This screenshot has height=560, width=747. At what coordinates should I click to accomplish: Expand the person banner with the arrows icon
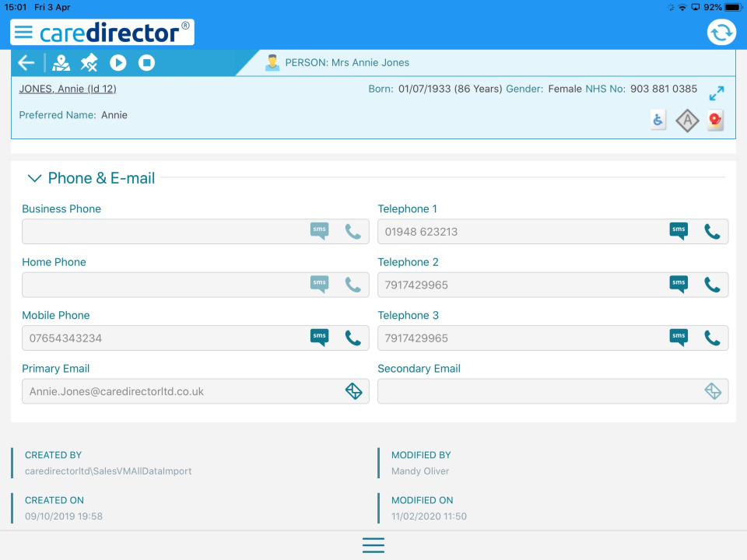tap(717, 93)
